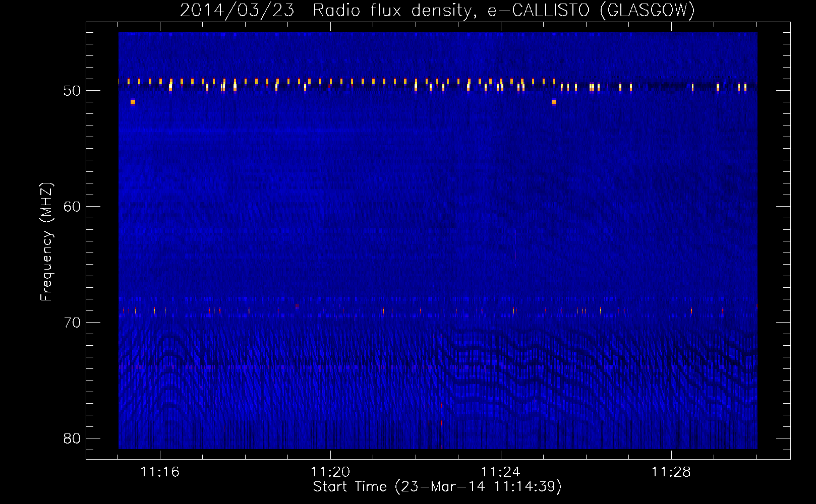Click the "11:28" time tick label
This screenshot has height=504, width=816.
[671, 472]
